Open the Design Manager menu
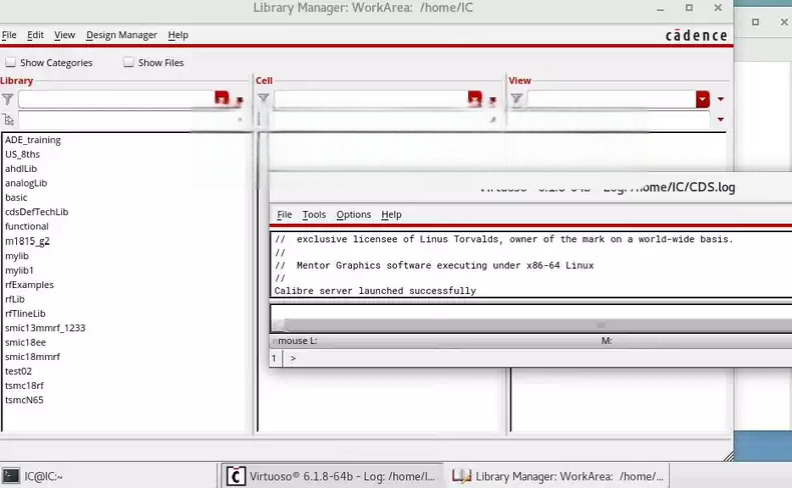 click(121, 35)
